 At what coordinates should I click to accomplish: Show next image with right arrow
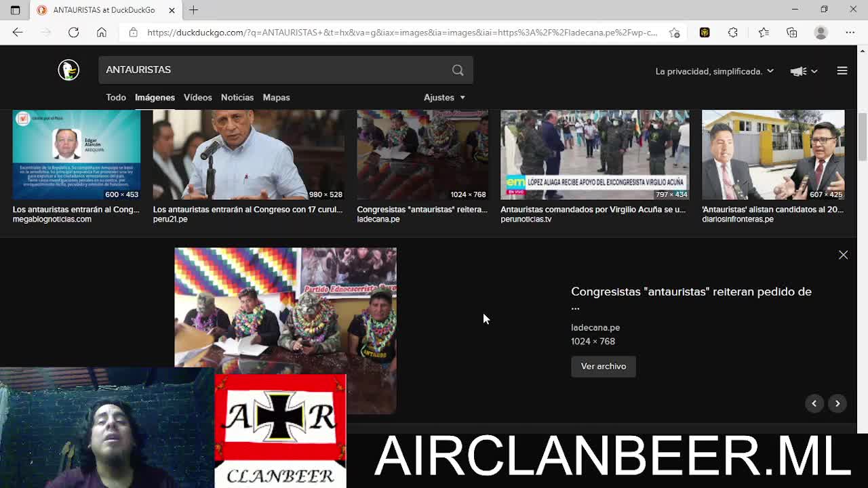point(837,403)
